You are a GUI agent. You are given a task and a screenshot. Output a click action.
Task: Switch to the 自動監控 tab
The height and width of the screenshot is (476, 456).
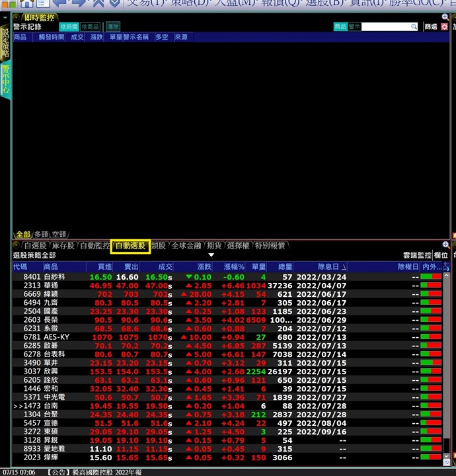[95, 245]
